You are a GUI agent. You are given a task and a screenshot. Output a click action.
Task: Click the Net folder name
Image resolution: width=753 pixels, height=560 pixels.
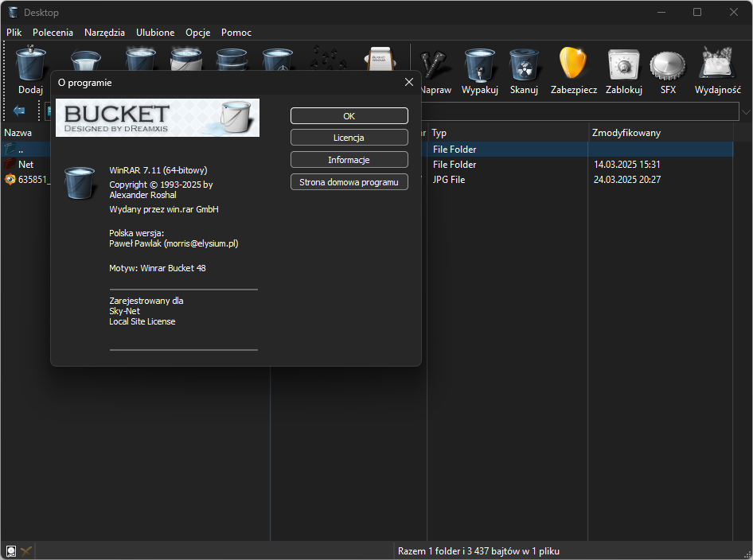pos(26,165)
